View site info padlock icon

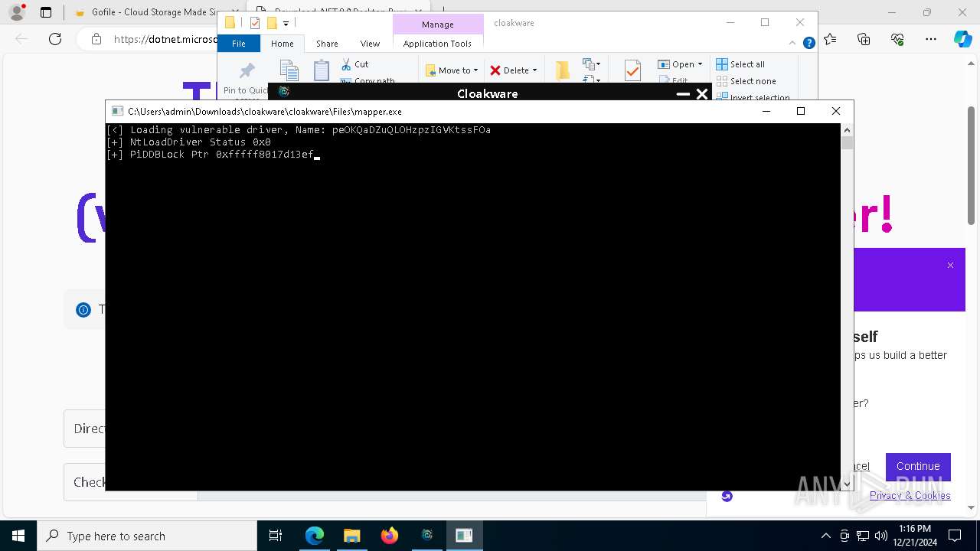(96, 39)
